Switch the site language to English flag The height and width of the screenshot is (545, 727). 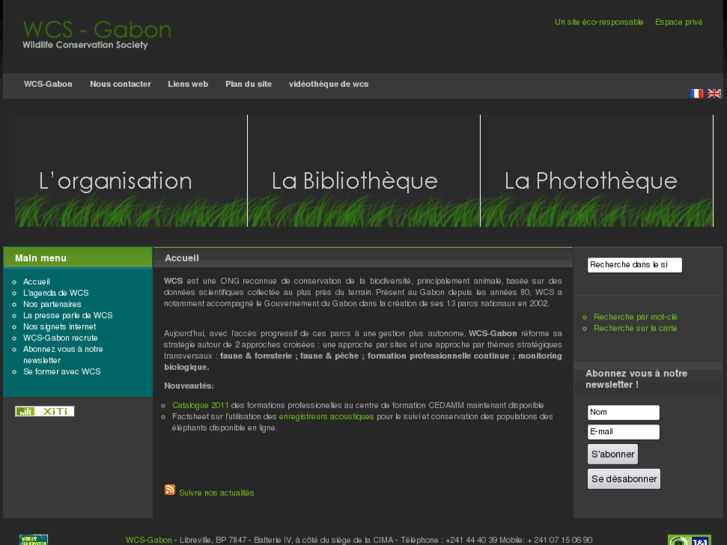714,93
